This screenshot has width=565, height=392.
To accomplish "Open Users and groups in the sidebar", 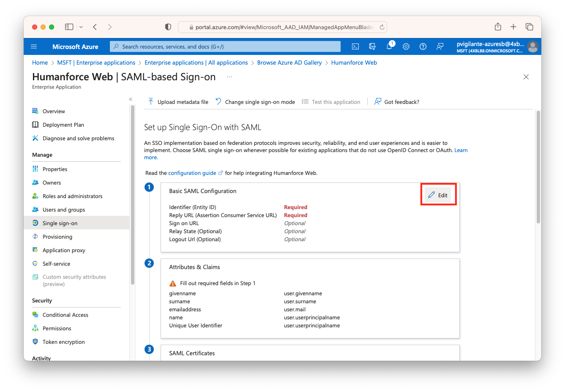I will pos(63,210).
